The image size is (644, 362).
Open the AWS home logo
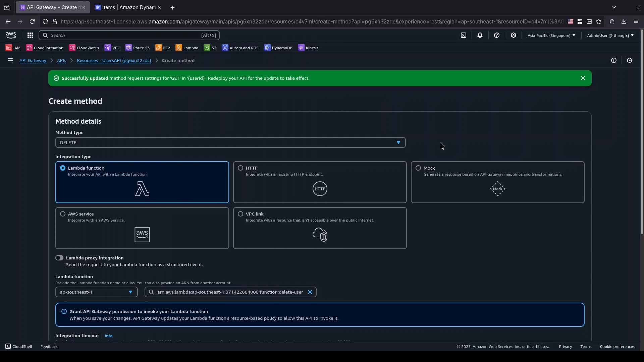11,35
